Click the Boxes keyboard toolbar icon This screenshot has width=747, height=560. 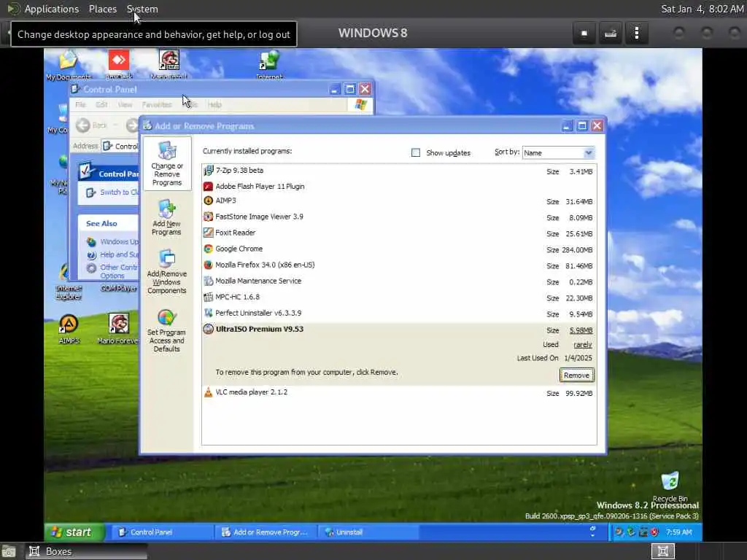tap(611, 34)
